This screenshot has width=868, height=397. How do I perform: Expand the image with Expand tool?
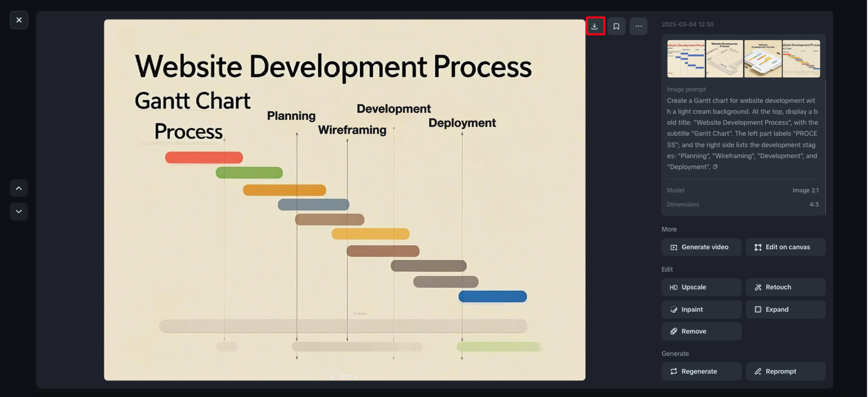[785, 309]
